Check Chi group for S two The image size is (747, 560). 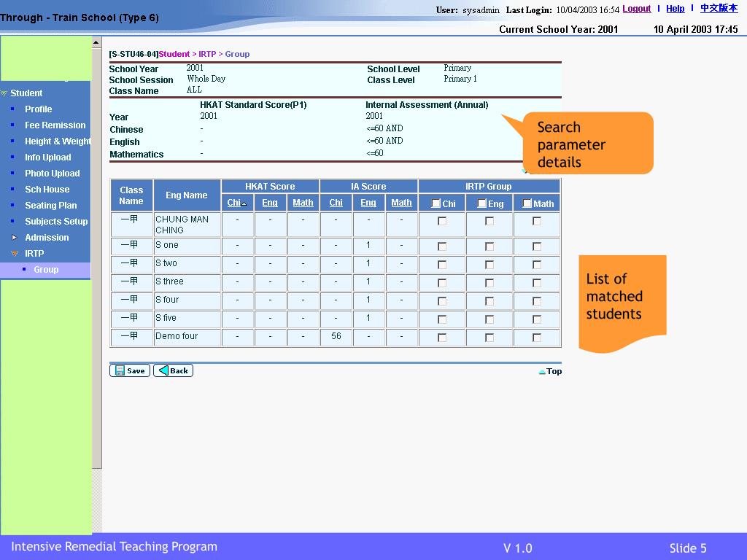(442, 264)
